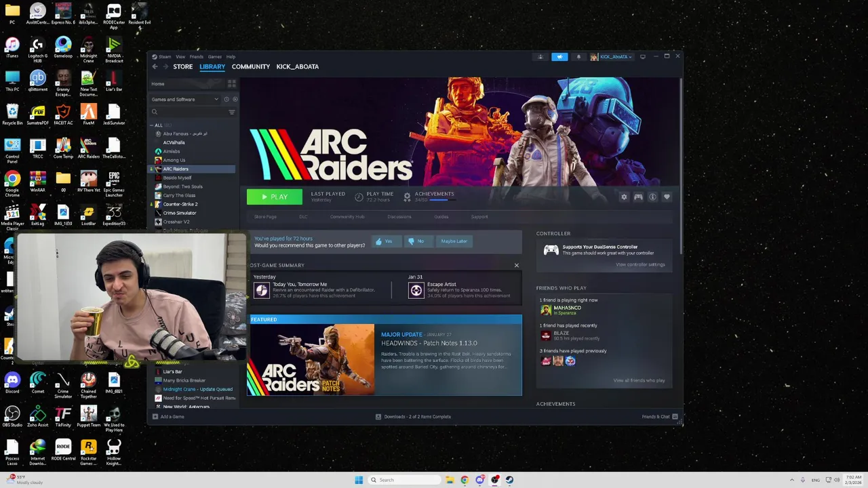Open ARC Raiders manage gear icon

[624, 197]
